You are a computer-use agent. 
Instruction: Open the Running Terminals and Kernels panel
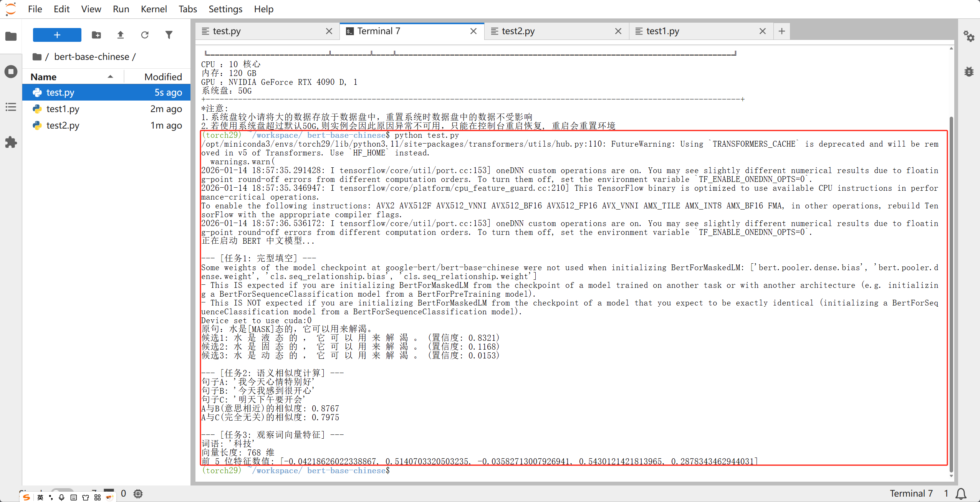click(11, 72)
